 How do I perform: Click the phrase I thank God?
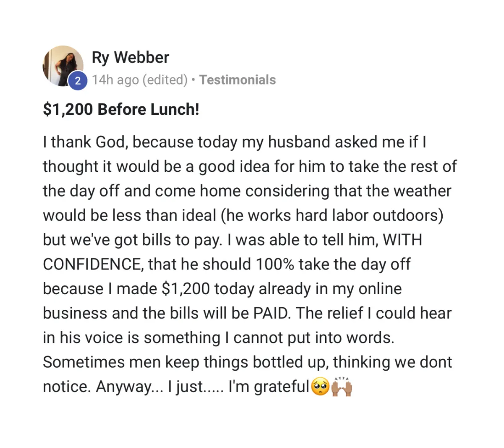click(x=84, y=142)
